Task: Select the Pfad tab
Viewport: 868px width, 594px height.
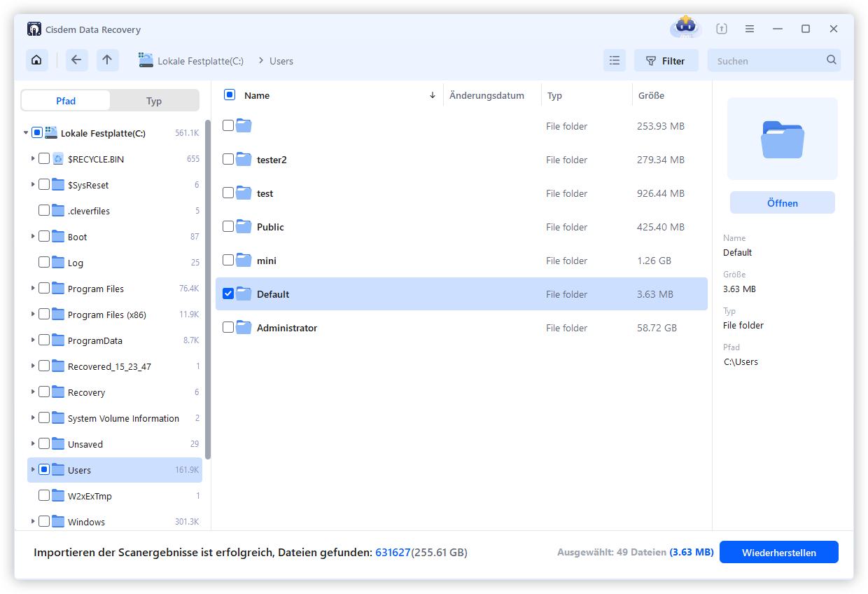Action: coord(65,101)
